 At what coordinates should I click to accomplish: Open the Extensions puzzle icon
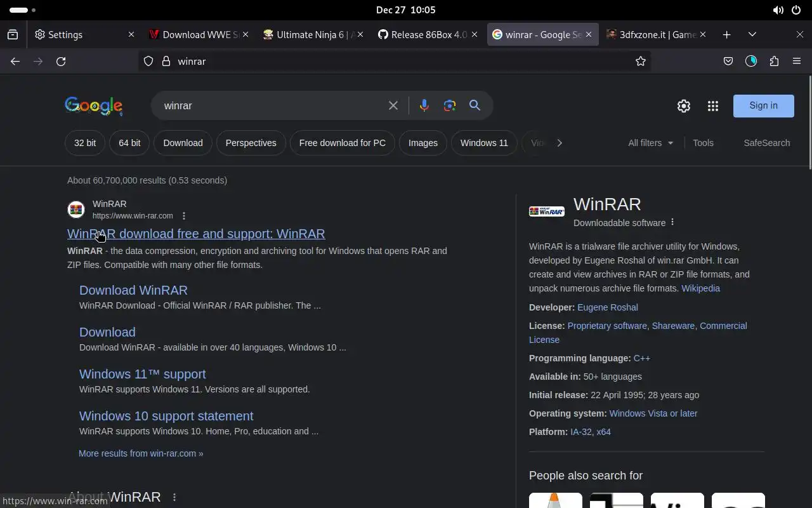click(x=774, y=61)
